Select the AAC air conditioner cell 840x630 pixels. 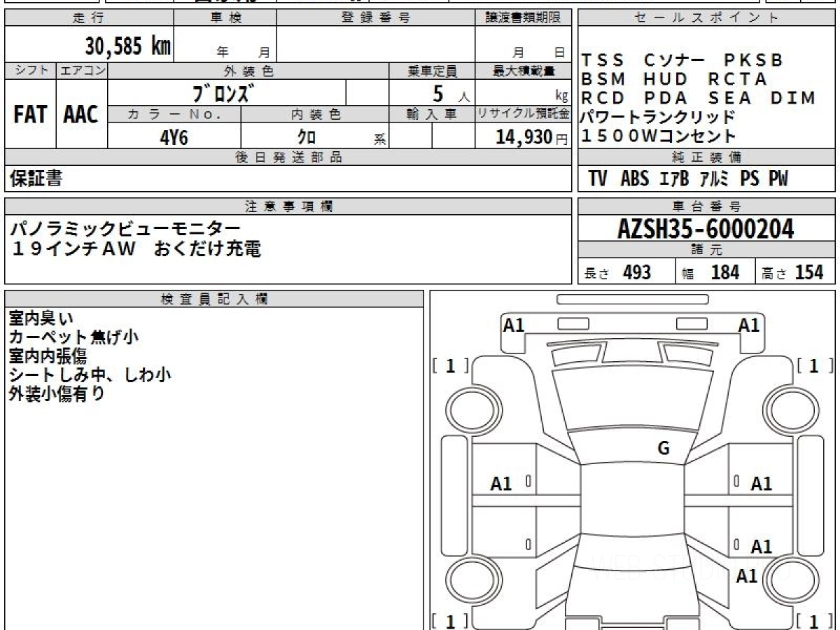pos(81,115)
